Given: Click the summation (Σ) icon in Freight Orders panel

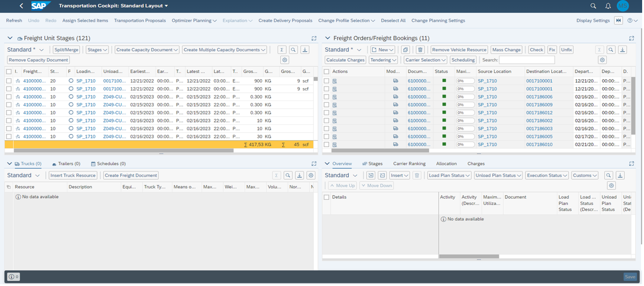Looking at the screenshot, I should coord(599,49).
